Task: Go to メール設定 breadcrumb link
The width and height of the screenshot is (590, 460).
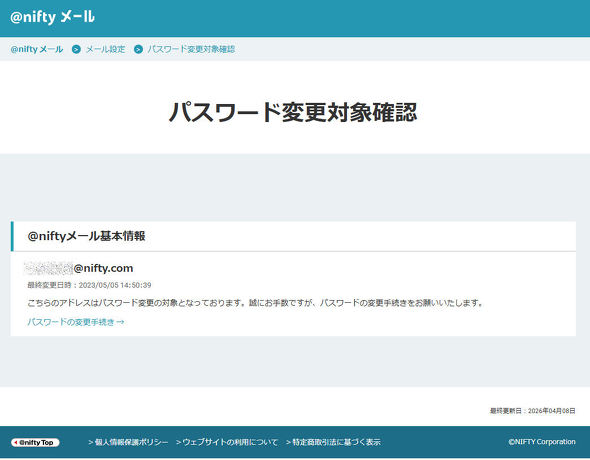Action: (105, 49)
